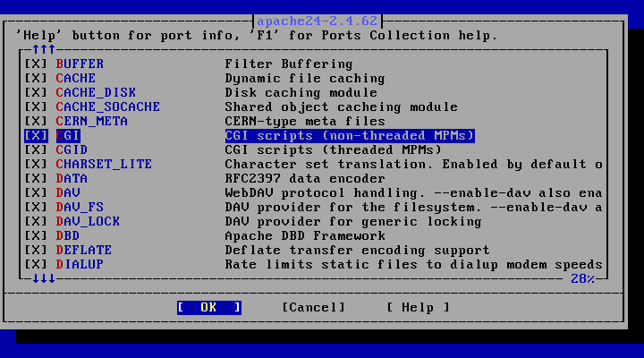Viewport: 644px width, 358px height.
Task: Toggle the highlighted CGI checkbox
Action: pyautogui.click(x=36, y=136)
